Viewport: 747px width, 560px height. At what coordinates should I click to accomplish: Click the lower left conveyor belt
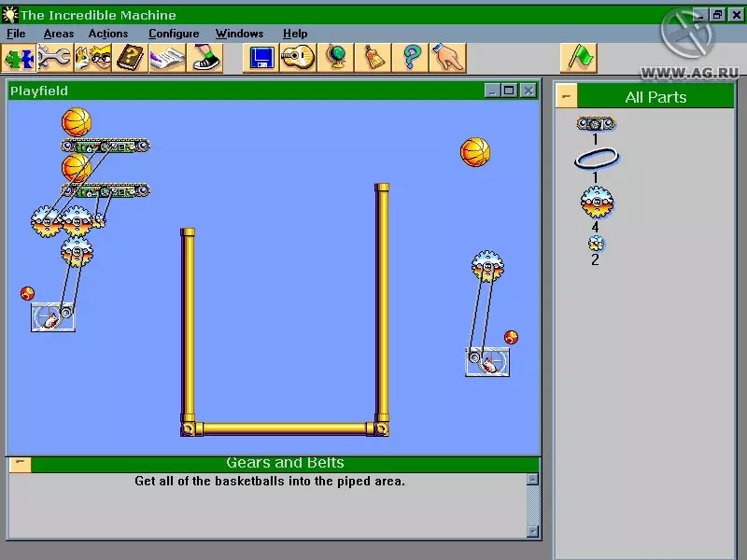pyautogui.click(x=106, y=190)
